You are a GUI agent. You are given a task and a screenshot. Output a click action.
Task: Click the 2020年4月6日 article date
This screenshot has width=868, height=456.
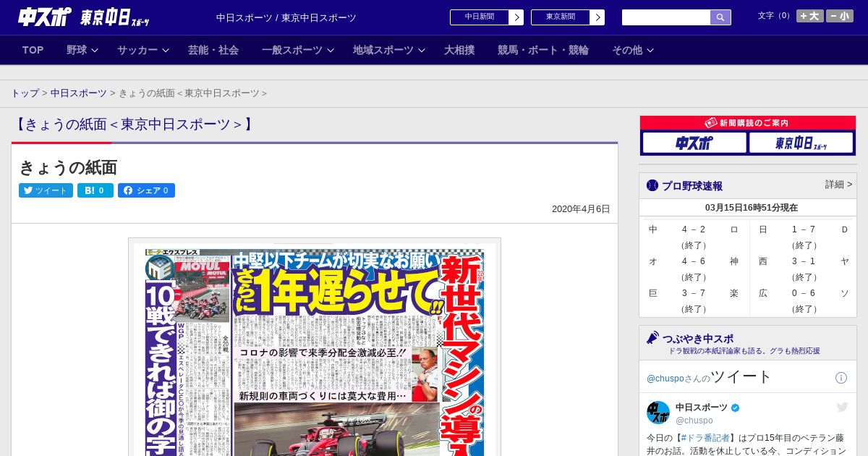click(x=581, y=209)
